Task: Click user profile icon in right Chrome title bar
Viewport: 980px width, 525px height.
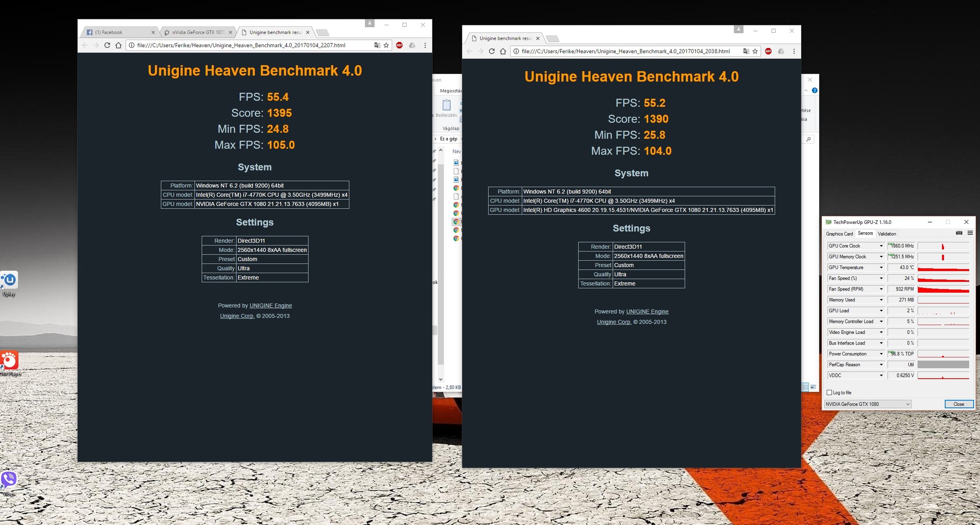Action: pyautogui.click(x=738, y=29)
